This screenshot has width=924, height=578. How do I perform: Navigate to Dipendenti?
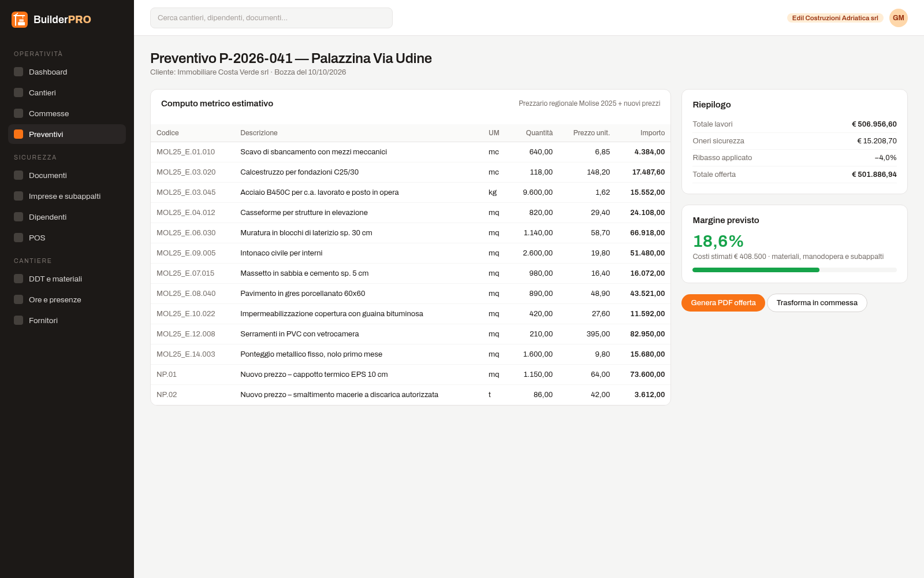pyautogui.click(x=67, y=217)
